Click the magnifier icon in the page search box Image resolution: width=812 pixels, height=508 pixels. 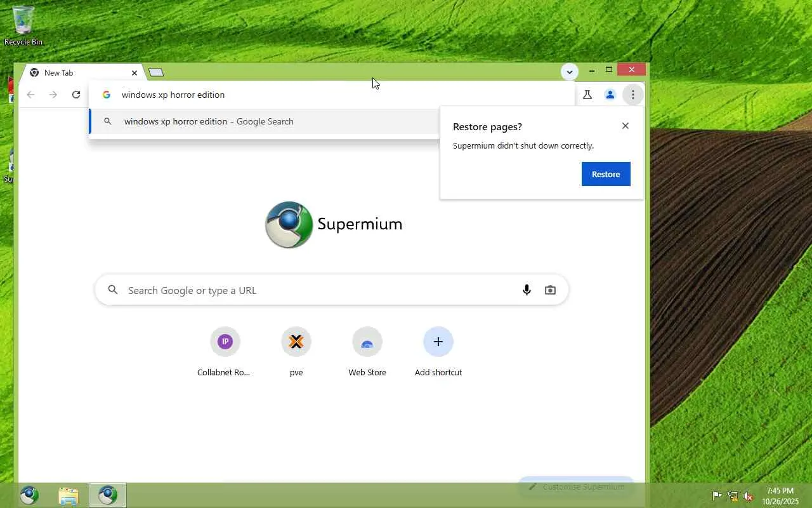[113, 290]
